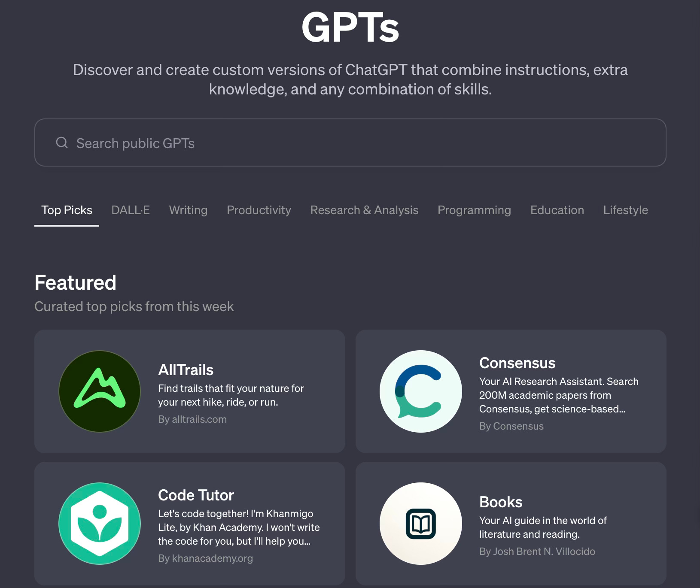Click Books description "Your AI guide in..."
This screenshot has width=700, height=588.
(x=543, y=527)
